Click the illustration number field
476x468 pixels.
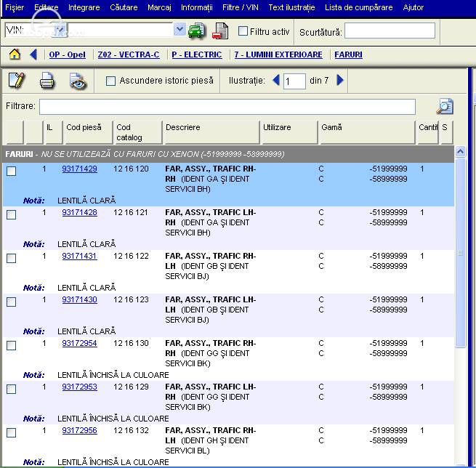click(294, 81)
